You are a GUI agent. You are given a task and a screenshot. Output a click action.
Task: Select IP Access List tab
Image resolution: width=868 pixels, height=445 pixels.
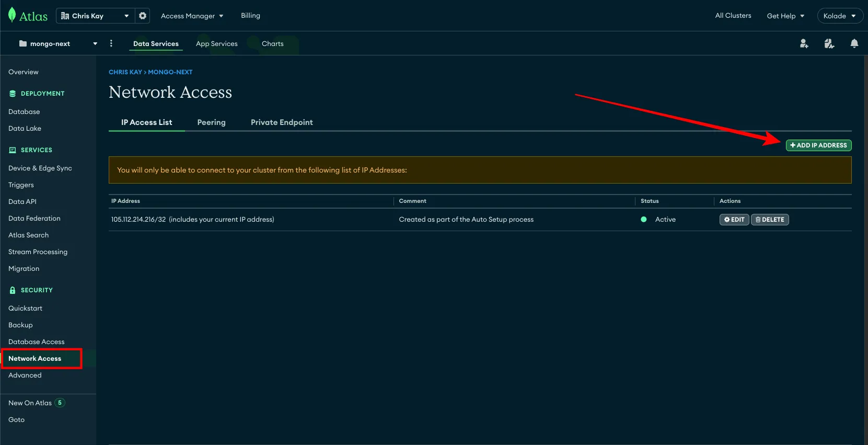point(147,122)
